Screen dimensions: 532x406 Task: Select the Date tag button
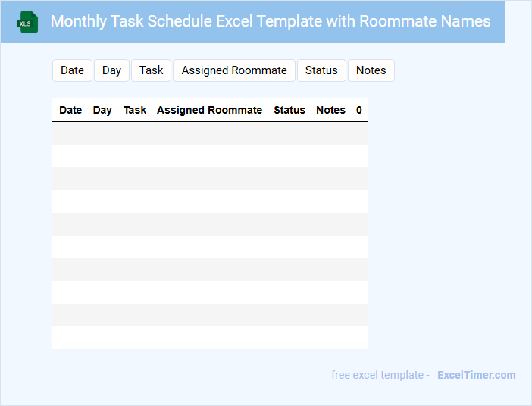point(72,70)
